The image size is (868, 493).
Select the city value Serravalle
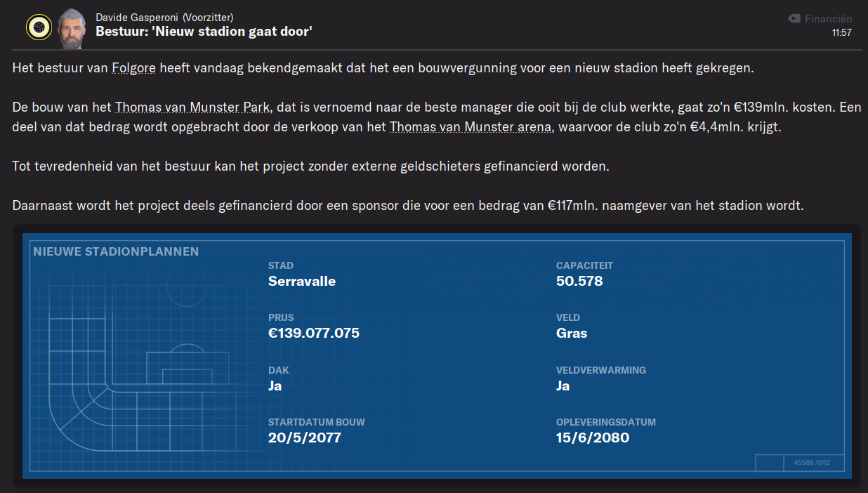302,282
